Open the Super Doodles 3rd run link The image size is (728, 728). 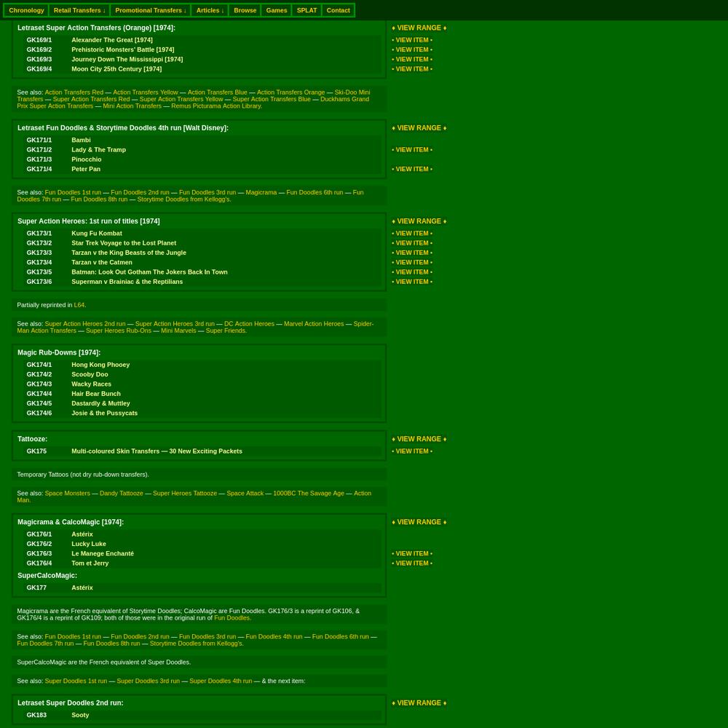[148, 681]
